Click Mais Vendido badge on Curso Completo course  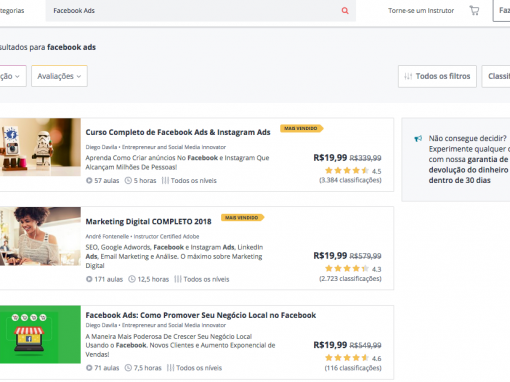point(301,128)
